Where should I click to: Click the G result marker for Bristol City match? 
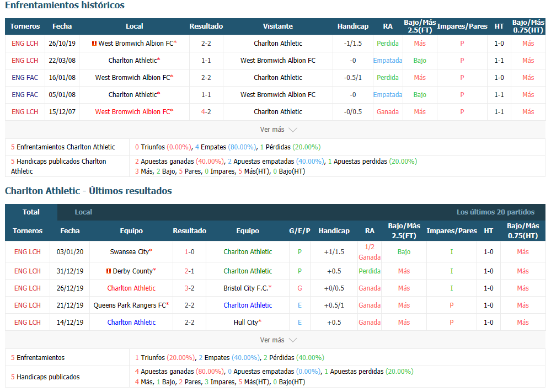pyautogui.click(x=299, y=288)
